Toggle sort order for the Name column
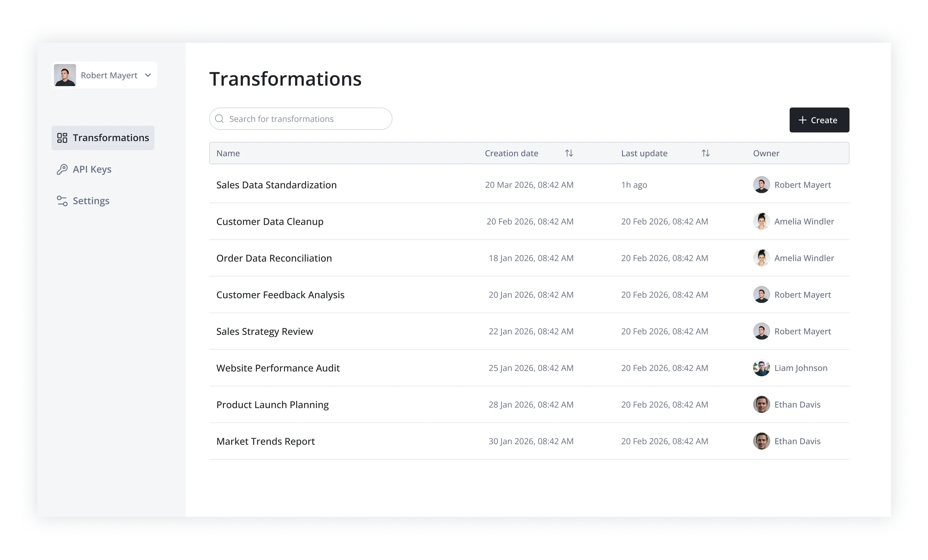 tap(228, 153)
